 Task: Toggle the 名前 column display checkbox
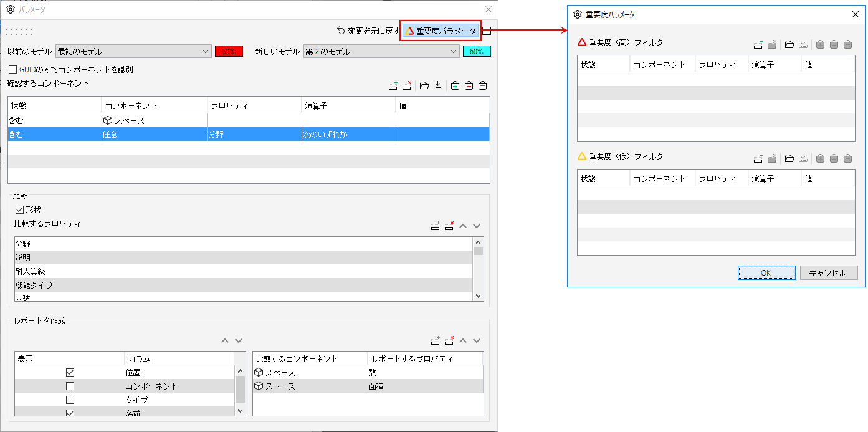[70, 413]
